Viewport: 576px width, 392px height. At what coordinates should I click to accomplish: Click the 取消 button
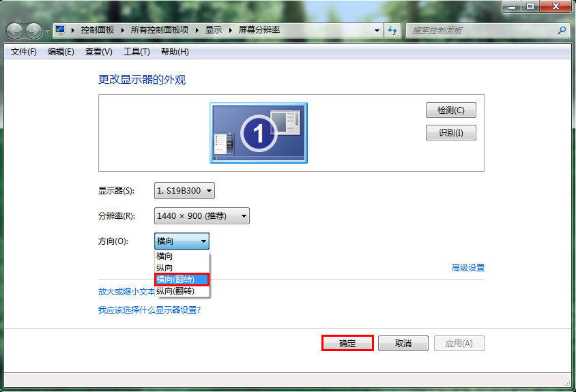click(403, 343)
